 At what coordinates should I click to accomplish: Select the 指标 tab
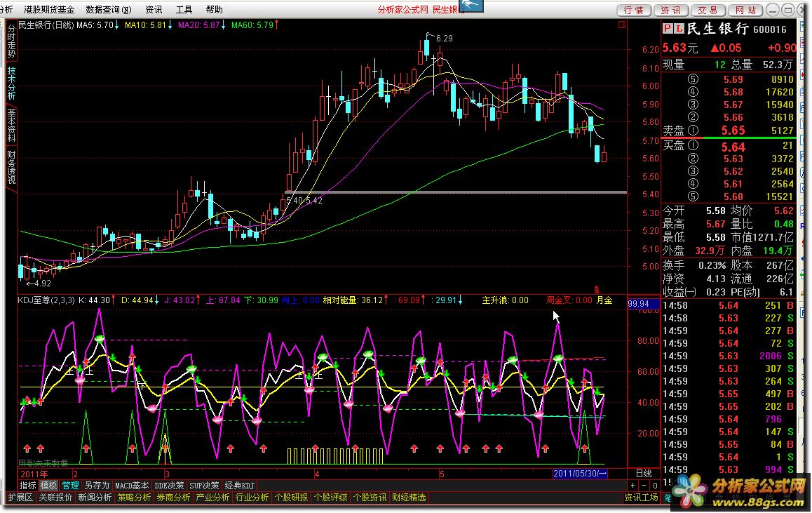[27, 486]
